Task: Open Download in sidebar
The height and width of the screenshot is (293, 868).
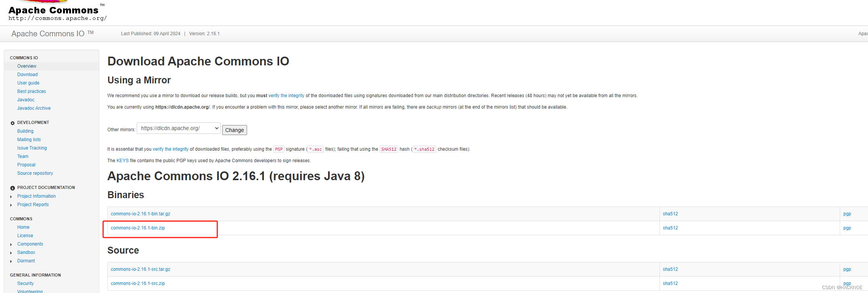Action: pos(27,75)
